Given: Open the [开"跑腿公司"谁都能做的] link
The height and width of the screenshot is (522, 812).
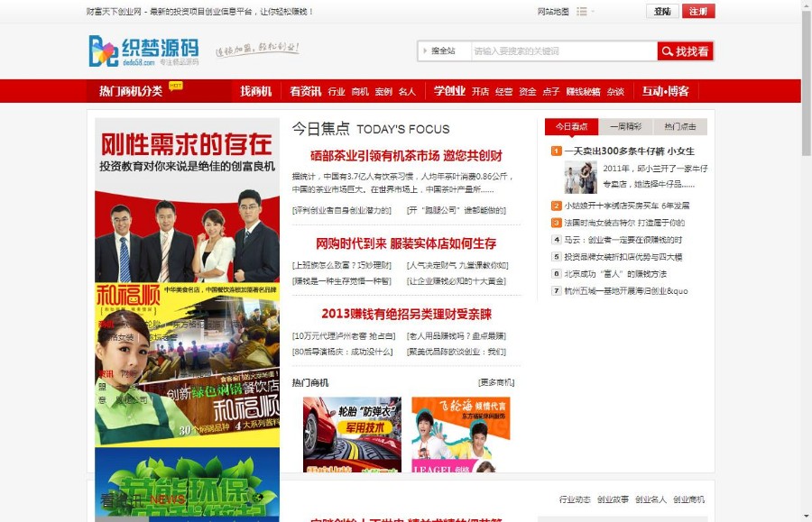Looking at the screenshot, I should (457, 210).
